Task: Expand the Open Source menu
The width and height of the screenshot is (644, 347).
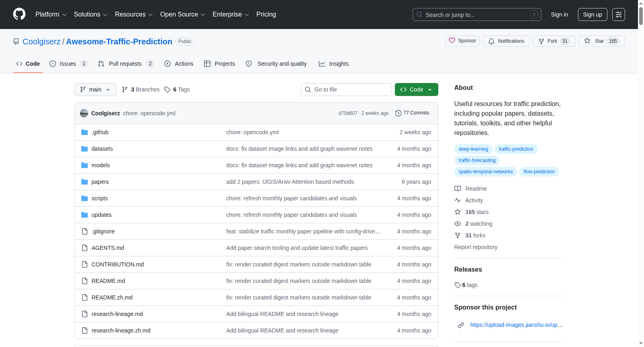Action: click(183, 15)
